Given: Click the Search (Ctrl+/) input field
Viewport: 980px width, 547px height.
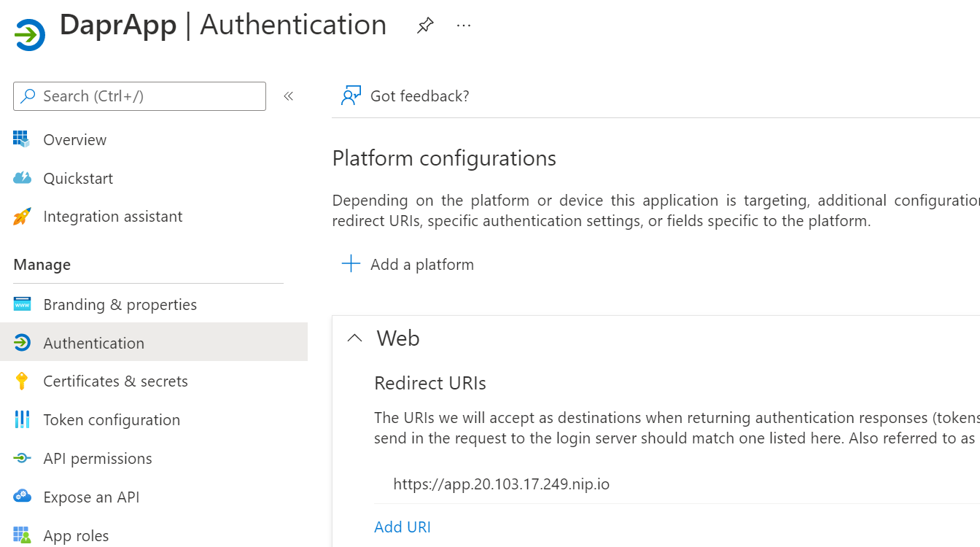Looking at the screenshot, I should [139, 96].
